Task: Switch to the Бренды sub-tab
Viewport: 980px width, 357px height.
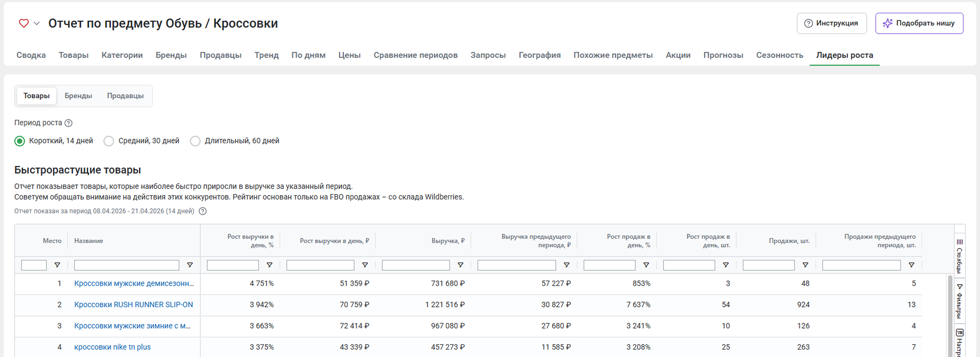Action: (78, 96)
